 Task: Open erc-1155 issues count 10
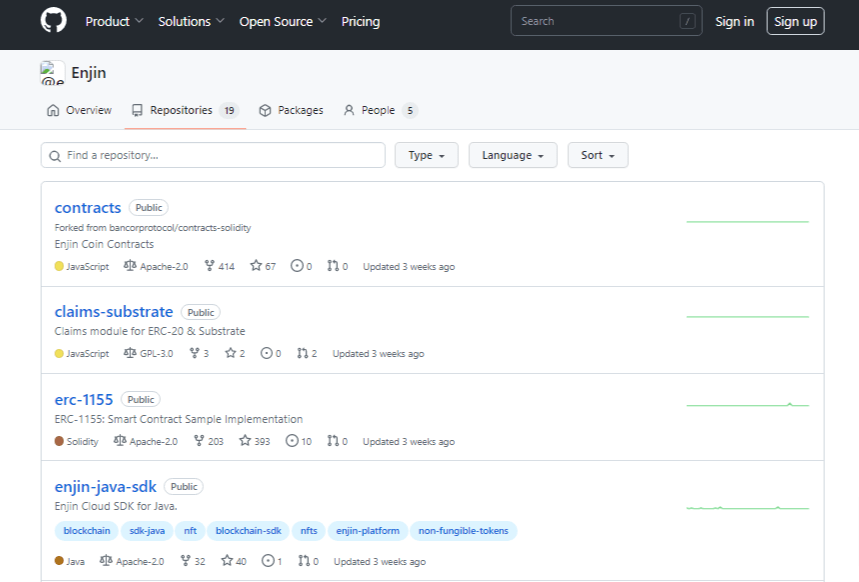[x=299, y=441]
